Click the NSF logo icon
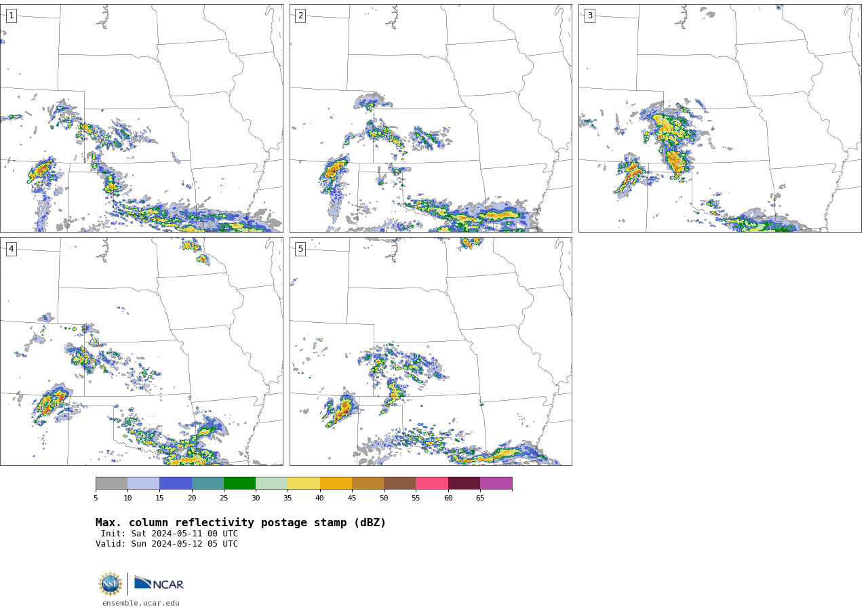Viewport: 868px width, 611px height. (x=111, y=584)
